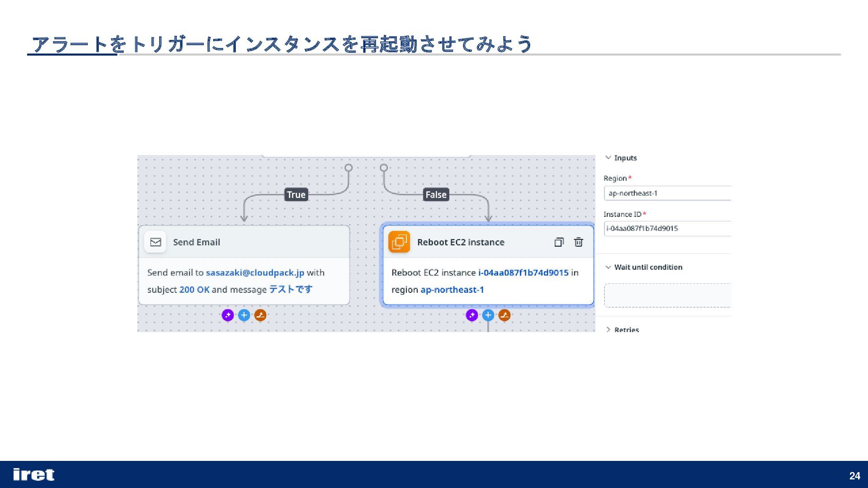868x488 pixels.
Task: Select the Reboot EC2 instance title
Action: 461,242
